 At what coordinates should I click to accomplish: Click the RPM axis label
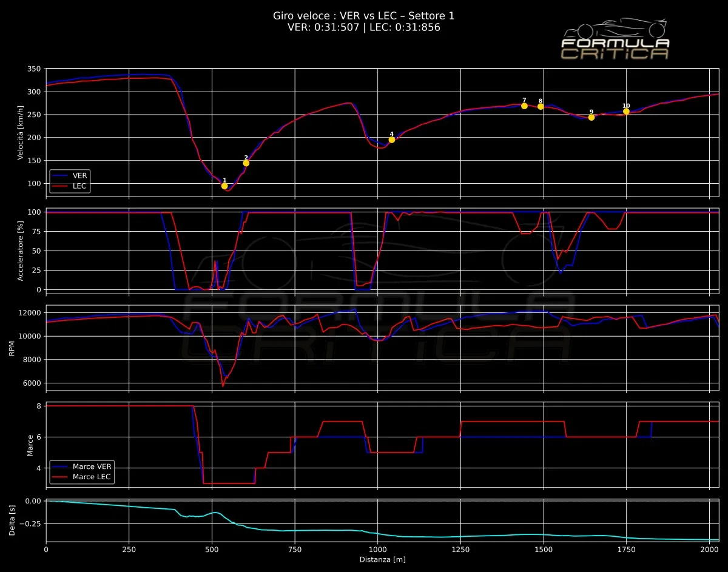point(12,348)
